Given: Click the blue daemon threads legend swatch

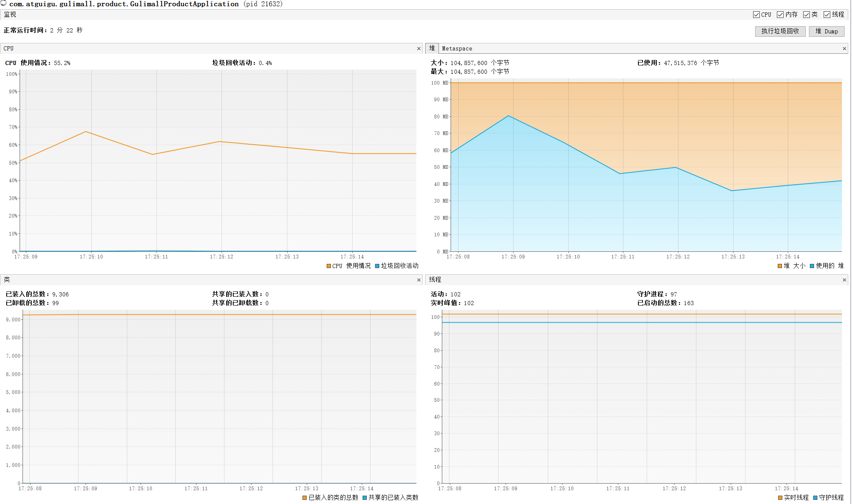Looking at the screenshot, I should click(x=815, y=498).
